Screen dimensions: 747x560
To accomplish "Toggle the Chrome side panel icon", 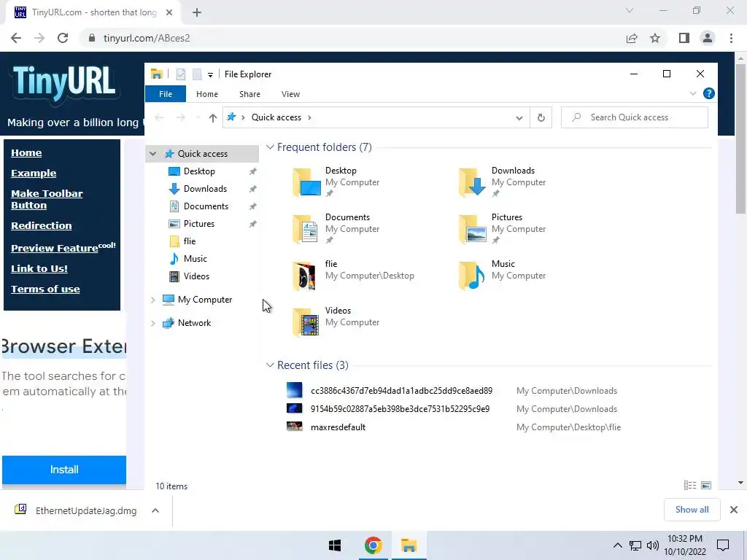I will coord(684,38).
